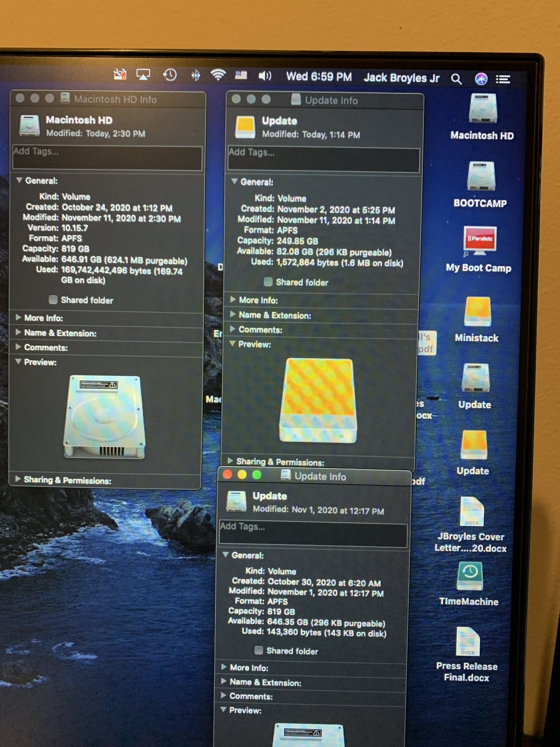Click Add Tags field in Macintosh HD Info
This screenshot has height=747, width=560.
(108, 158)
